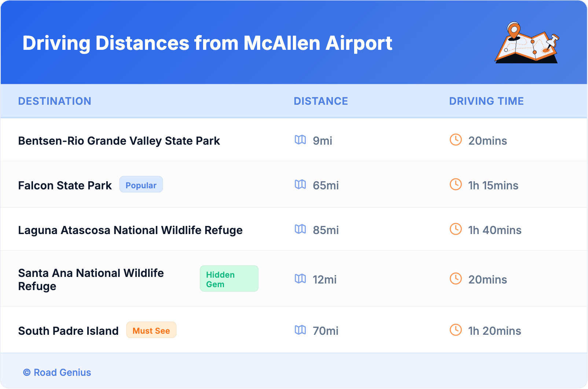Click the Hidden Gem badge
This screenshot has height=389, width=588.
229,279
